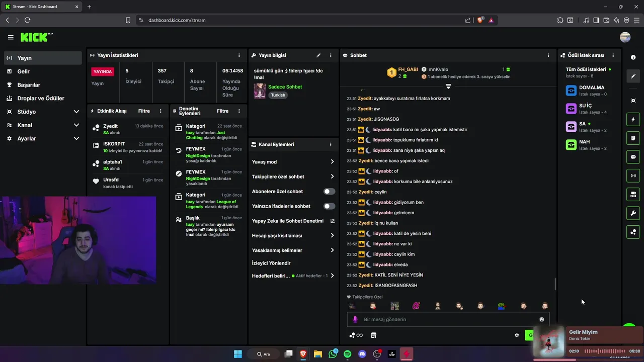Open Yayın bilgisi panel three-dot menu
Image resolution: width=644 pixels, height=362 pixels.
(331, 55)
